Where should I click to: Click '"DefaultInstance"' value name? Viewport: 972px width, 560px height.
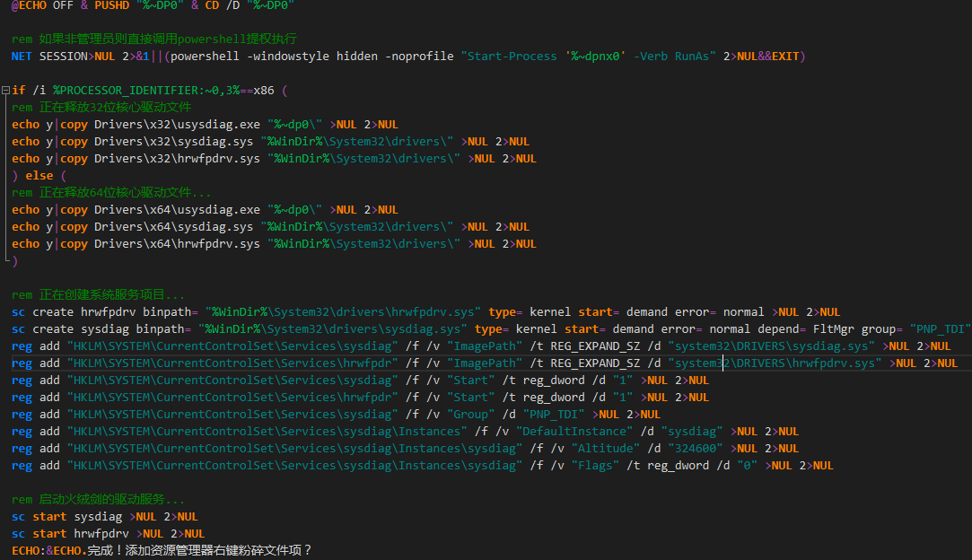(574, 432)
